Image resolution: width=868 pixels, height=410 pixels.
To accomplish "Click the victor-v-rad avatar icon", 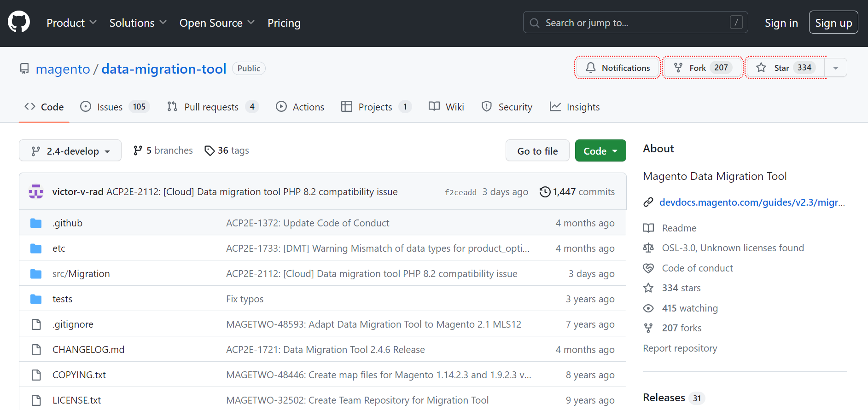I will 36,191.
